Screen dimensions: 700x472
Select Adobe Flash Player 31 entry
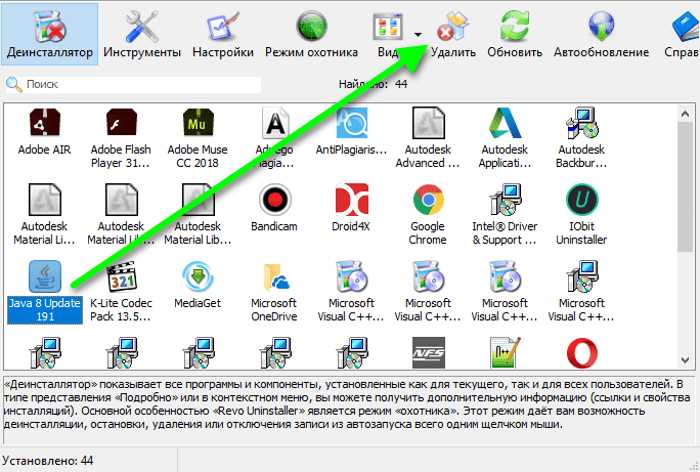121,138
